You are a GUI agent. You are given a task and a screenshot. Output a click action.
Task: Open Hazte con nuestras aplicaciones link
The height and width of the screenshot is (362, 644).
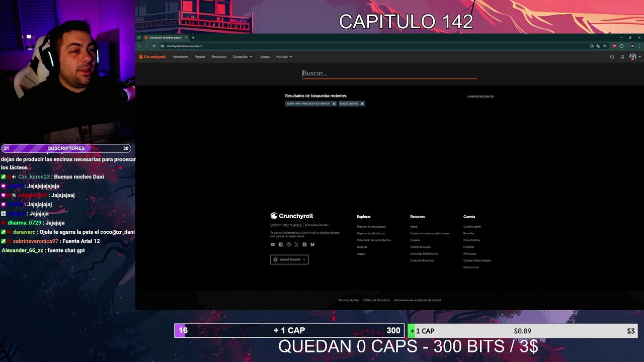[430, 233]
